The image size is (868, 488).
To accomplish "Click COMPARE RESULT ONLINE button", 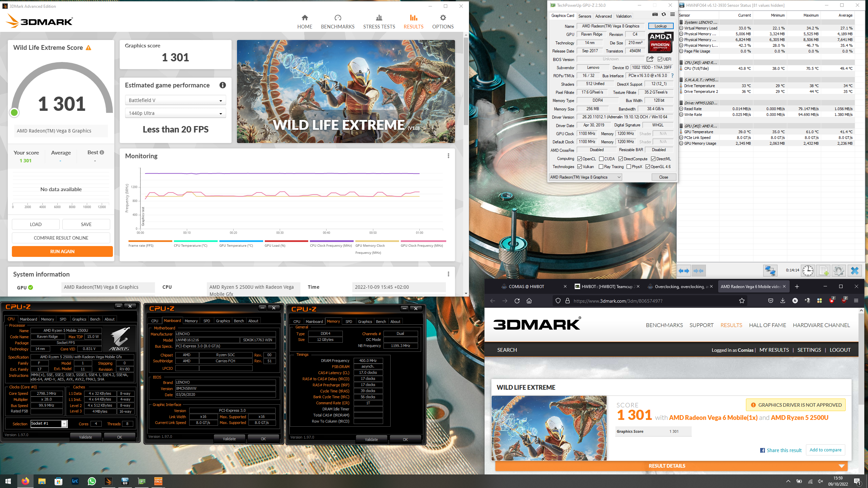I will coord(61,238).
